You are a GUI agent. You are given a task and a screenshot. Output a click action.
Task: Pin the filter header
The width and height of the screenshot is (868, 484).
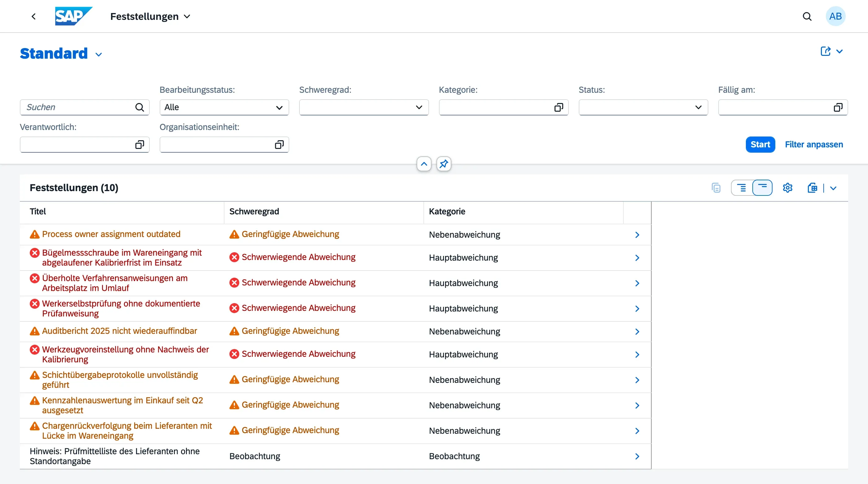point(444,164)
